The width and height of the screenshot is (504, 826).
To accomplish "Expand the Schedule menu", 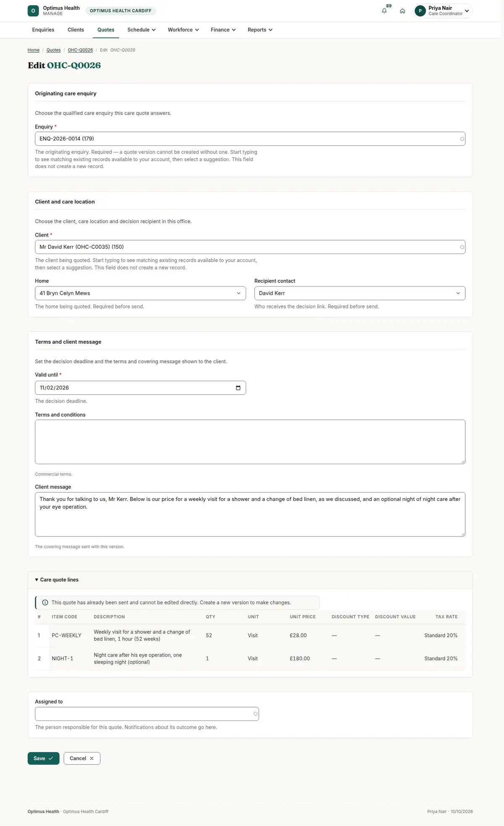I will 142,30.
